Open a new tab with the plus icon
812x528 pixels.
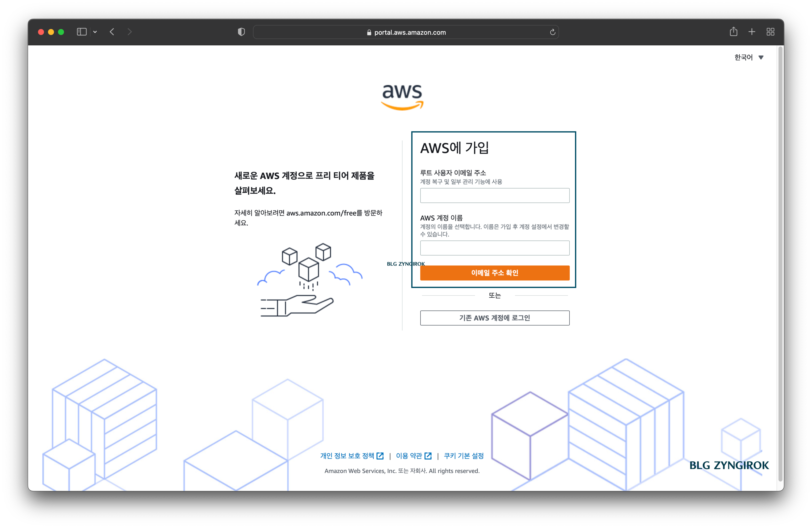coord(751,31)
